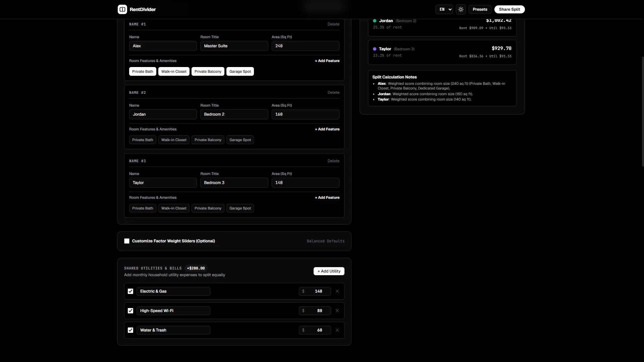Screen dimensions: 644x362
Task: Click the Bedroom 2 room title field
Action: [x=234, y=114]
